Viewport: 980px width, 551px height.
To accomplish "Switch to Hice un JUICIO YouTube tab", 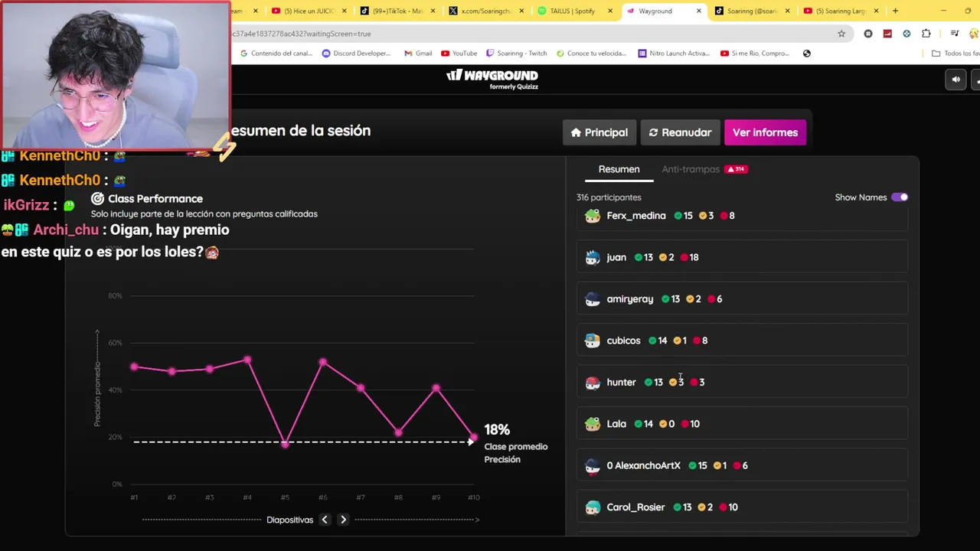I will [x=309, y=11].
